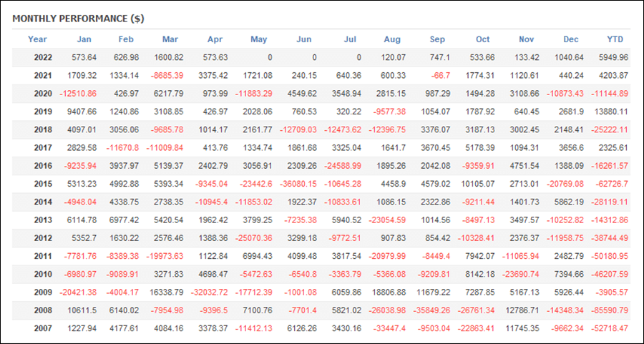This screenshot has width=644, height=344.
Task: Select the 2015 year row label
Action: coord(43,184)
